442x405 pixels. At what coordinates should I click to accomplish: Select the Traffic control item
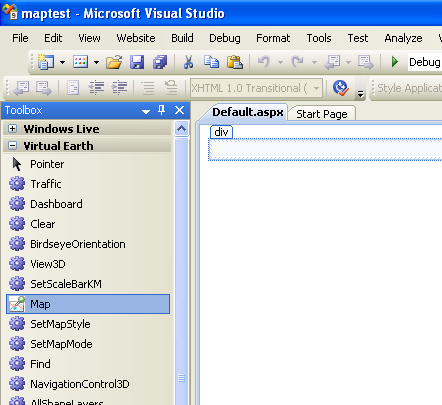pyautogui.click(x=88, y=184)
